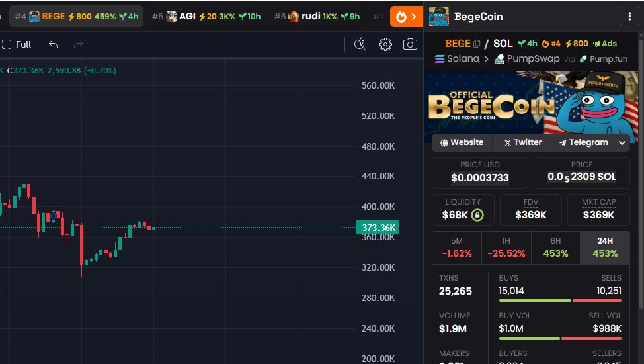Click the 320.00K price axis label

point(378,267)
